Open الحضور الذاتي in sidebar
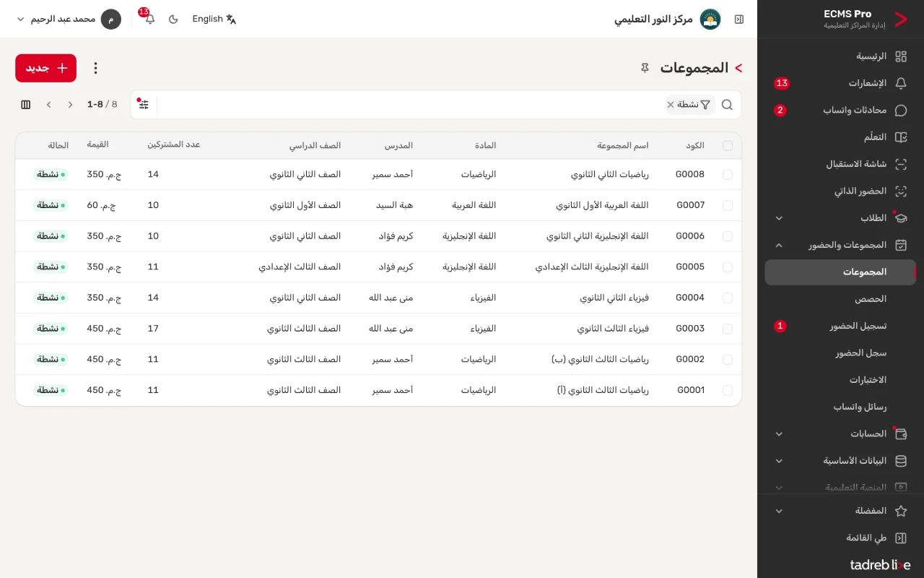This screenshot has height=578, width=924. pyautogui.click(x=840, y=191)
